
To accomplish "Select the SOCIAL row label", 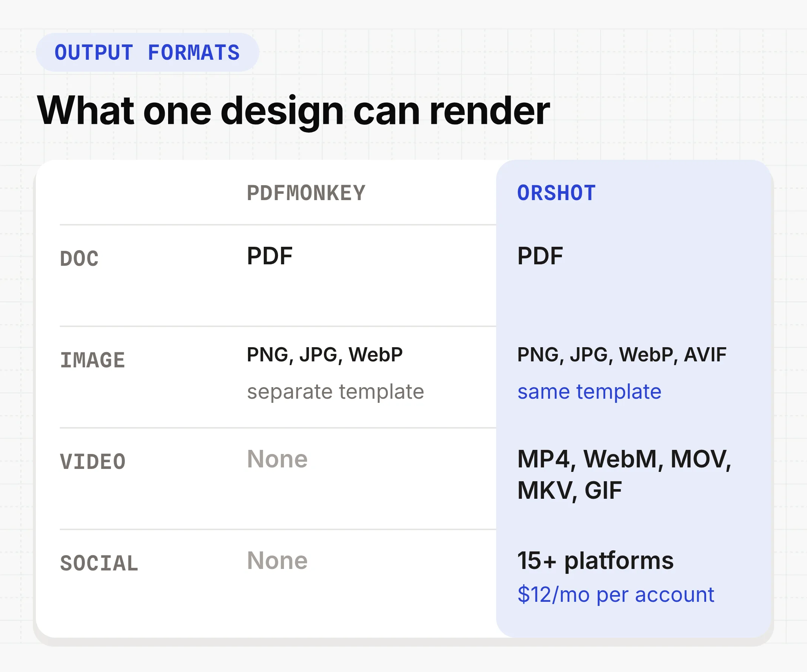I will tap(99, 563).
